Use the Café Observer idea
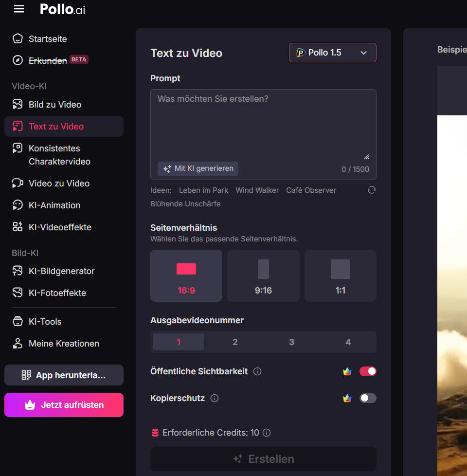Screen dimensions: 467x476 click(311, 190)
